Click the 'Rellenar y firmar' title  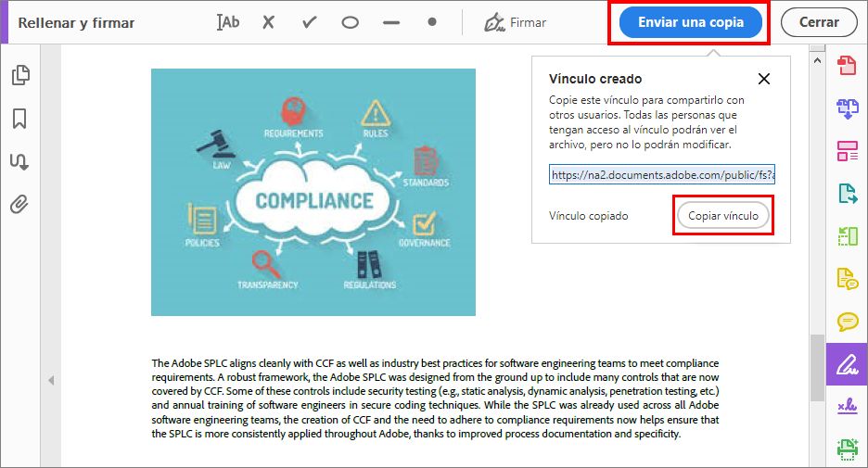coord(76,22)
